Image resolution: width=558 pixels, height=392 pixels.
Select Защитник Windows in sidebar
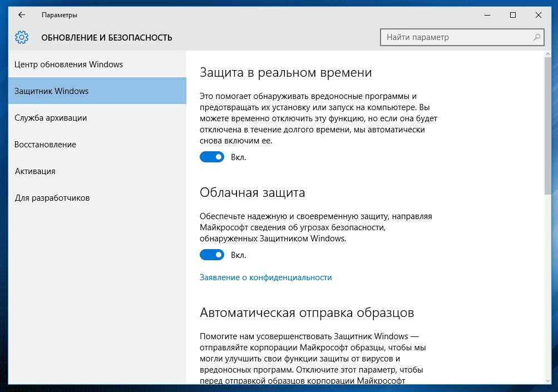tap(52, 91)
